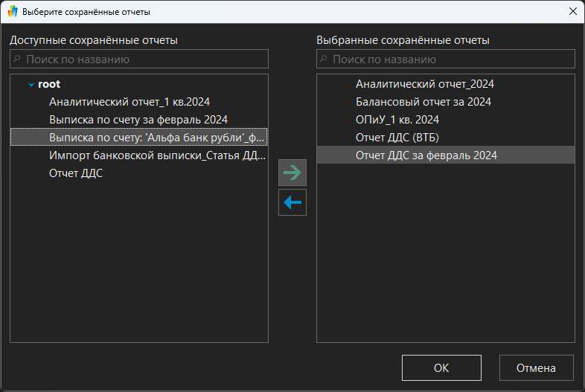Click the green right arrow to add report
585x392 pixels.
292,173
